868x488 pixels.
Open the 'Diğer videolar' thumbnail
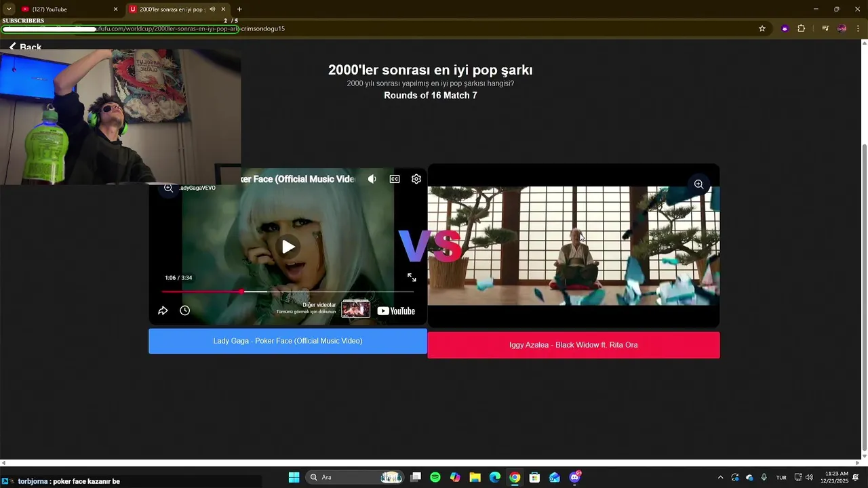point(355,309)
